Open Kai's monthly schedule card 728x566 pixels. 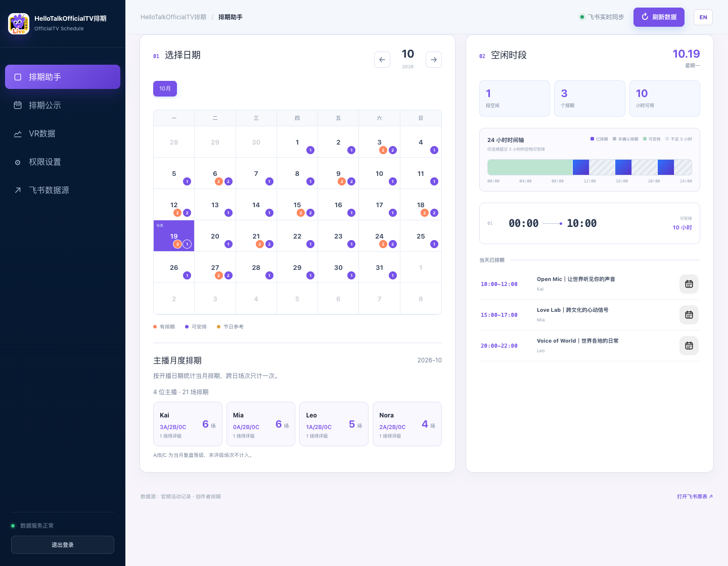tap(188, 424)
